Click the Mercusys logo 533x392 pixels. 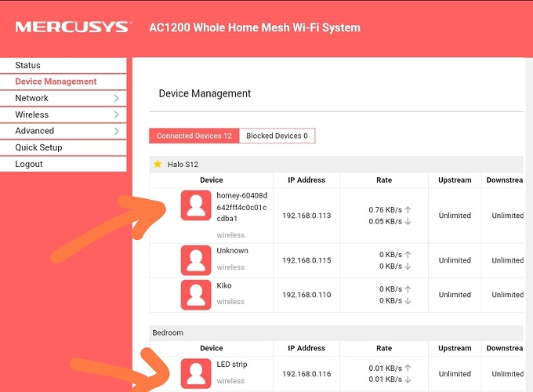point(74,27)
